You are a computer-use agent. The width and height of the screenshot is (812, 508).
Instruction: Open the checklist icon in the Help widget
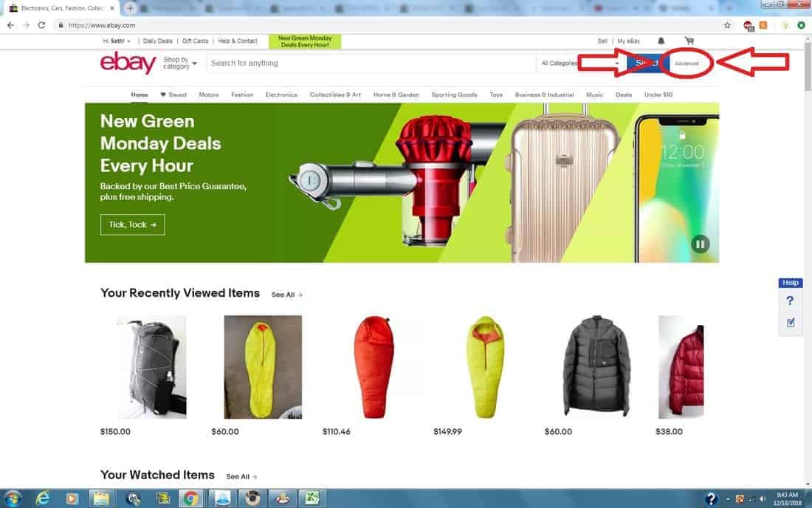[791, 323]
